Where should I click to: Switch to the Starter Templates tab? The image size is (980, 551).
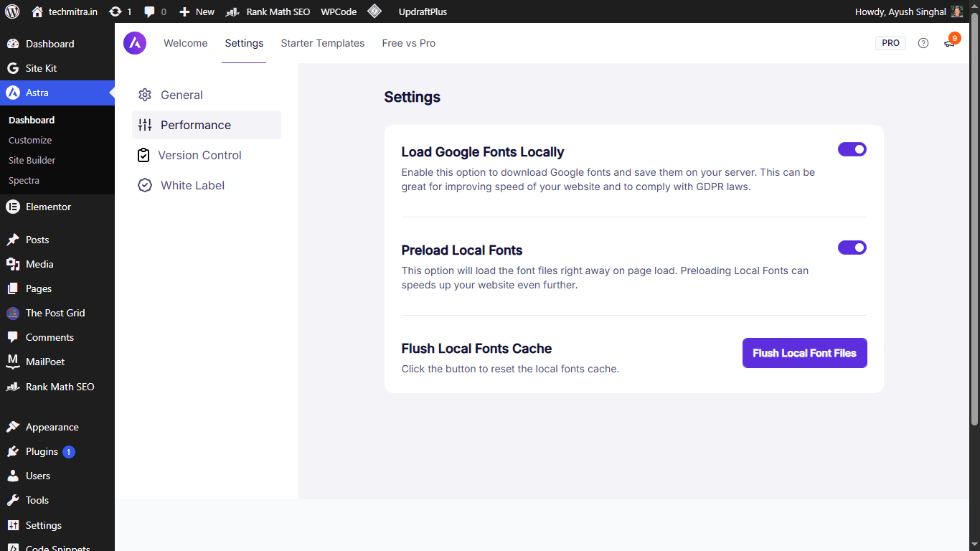point(322,43)
